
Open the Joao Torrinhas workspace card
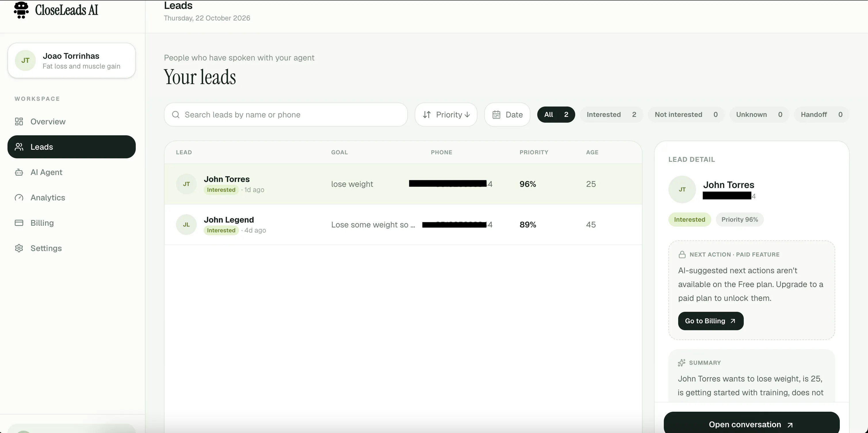pos(71,60)
